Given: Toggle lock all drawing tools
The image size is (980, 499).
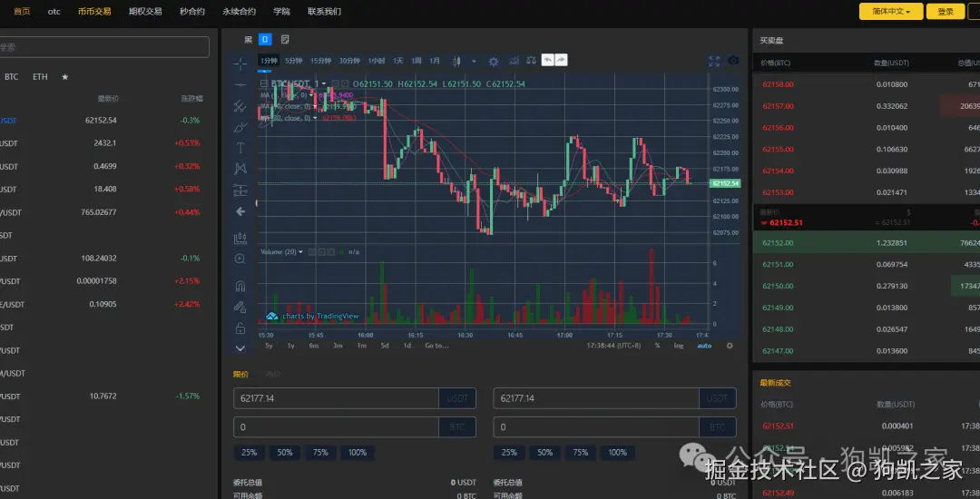Looking at the screenshot, I should pyautogui.click(x=240, y=328).
